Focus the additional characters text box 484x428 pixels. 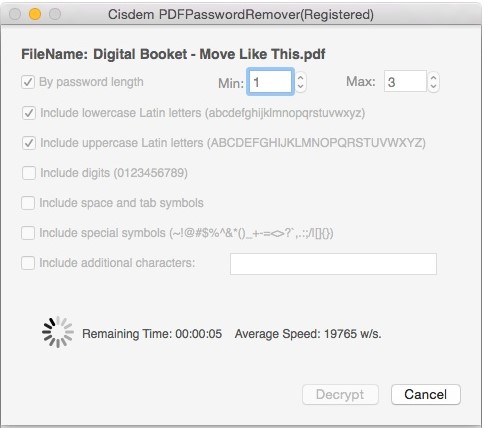333,264
